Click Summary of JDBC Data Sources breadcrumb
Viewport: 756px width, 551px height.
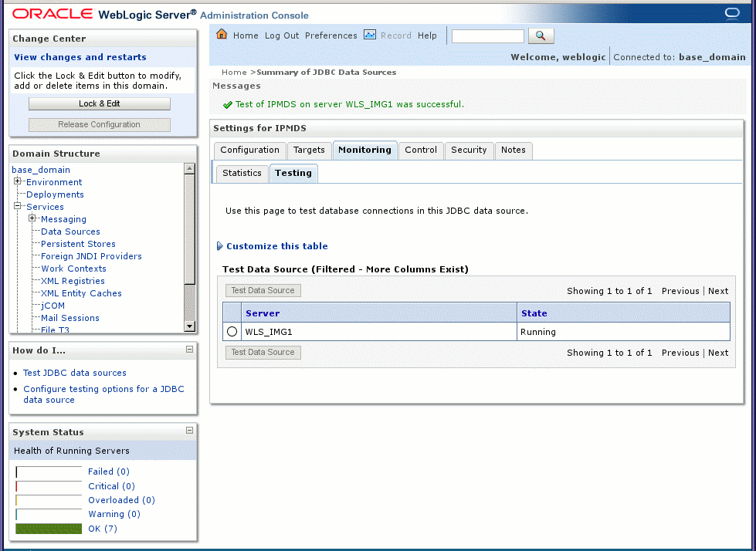tap(327, 73)
